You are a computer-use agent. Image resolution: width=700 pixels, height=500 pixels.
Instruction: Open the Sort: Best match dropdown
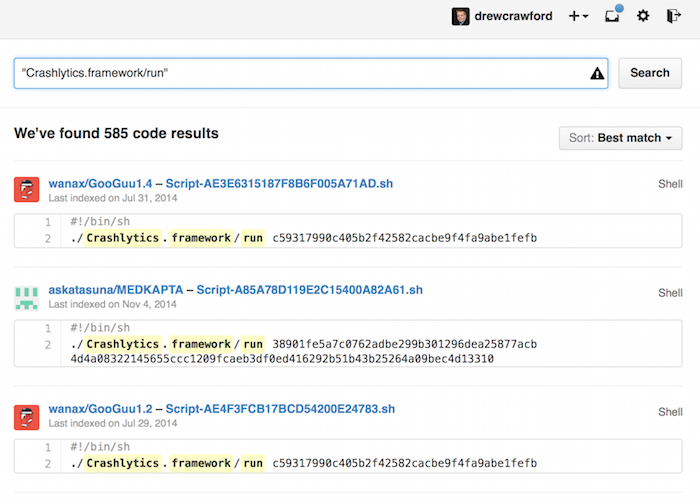coord(620,138)
